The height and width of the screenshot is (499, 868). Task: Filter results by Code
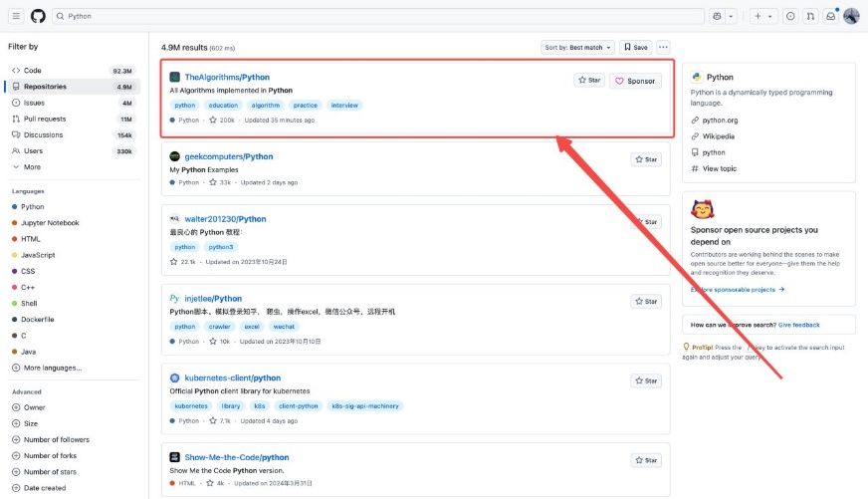point(33,71)
